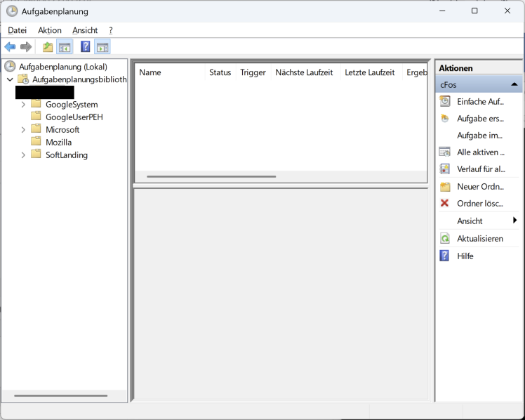Click Aufgabe ers... action link
The width and height of the screenshot is (525, 420).
pos(481,119)
